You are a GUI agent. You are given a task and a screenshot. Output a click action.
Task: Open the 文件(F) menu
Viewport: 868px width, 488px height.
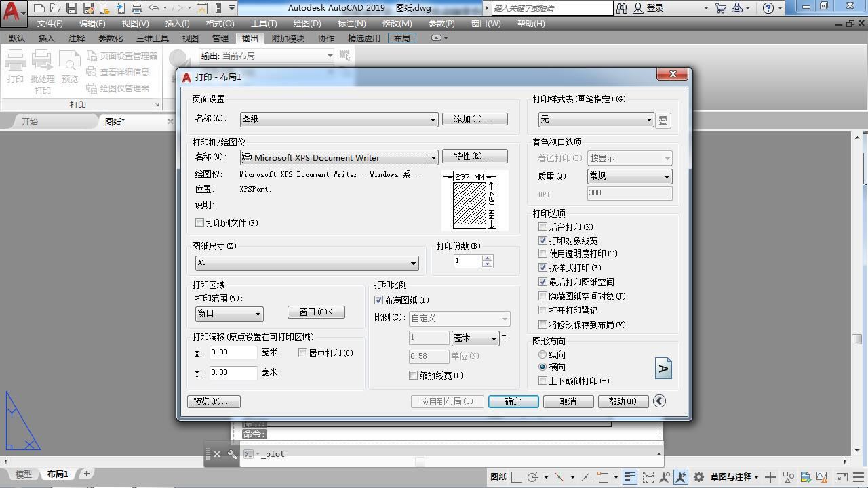tap(50, 24)
